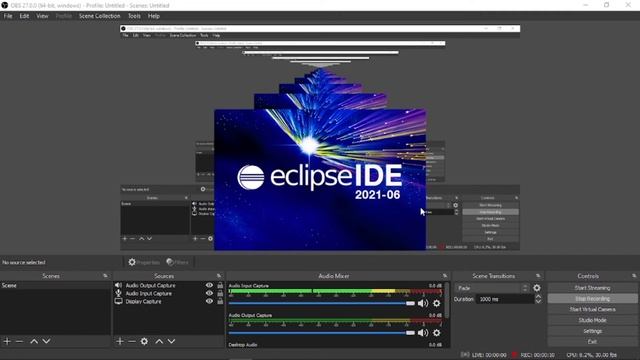The height and width of the screenshot is (360, 640).
Task: Open the File menu
Action: tap(8, 16)
